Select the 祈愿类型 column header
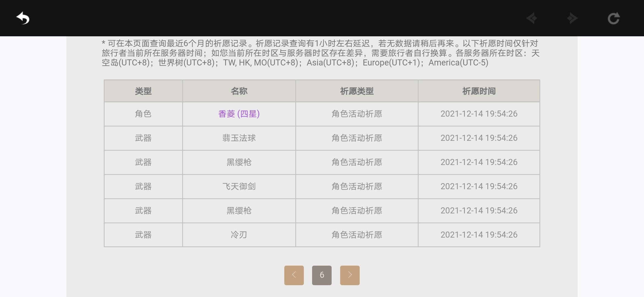The width and height of the screenshot is (644, 297). (x=357, y=91)
